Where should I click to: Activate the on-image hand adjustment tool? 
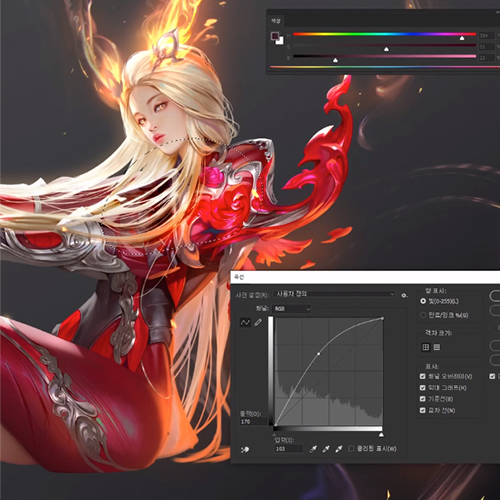[x=245, y=450]
